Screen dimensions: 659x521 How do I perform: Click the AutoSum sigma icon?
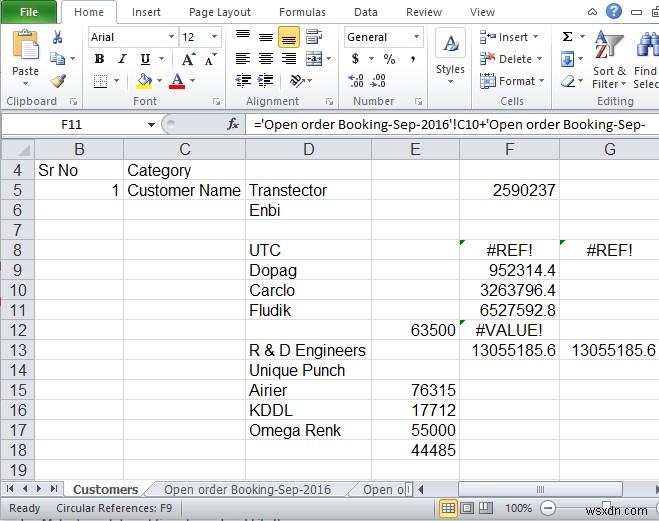click(567, 37)
